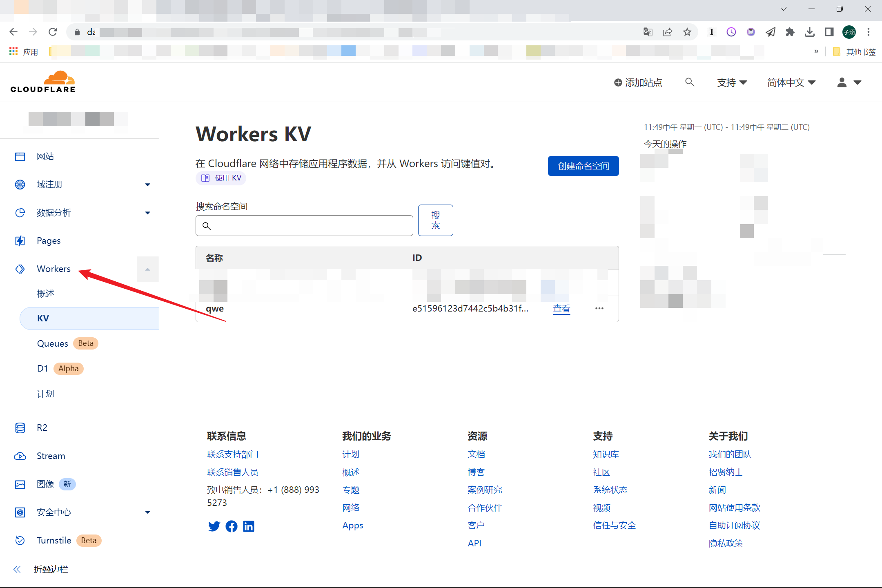Click the qwe namespace name

215,309
